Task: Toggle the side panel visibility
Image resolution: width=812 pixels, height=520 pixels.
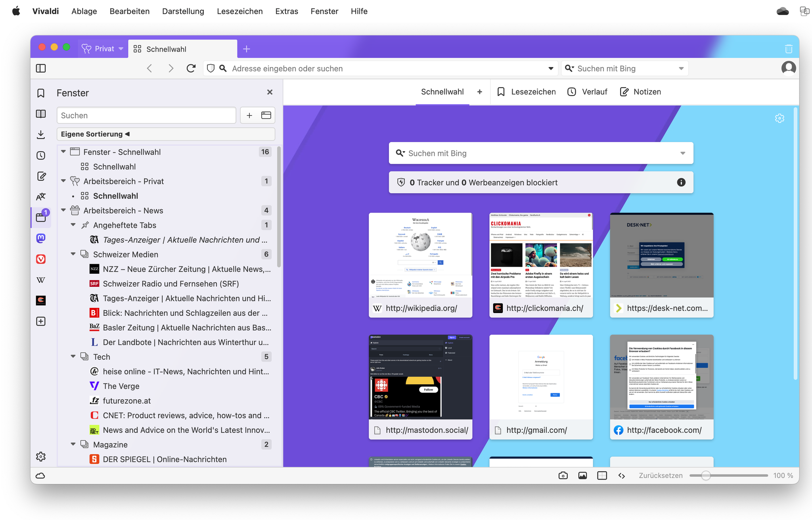Action: tap(41, 69)
